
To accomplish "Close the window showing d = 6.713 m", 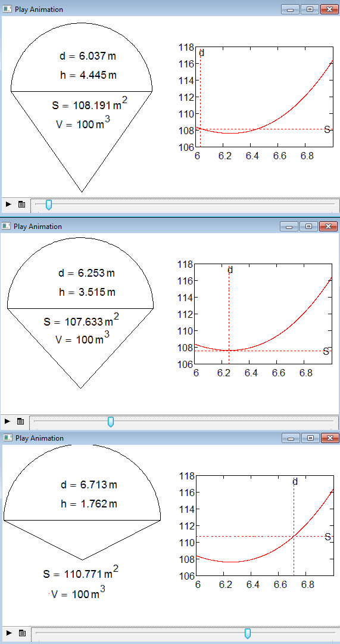I will pos(330,438).
